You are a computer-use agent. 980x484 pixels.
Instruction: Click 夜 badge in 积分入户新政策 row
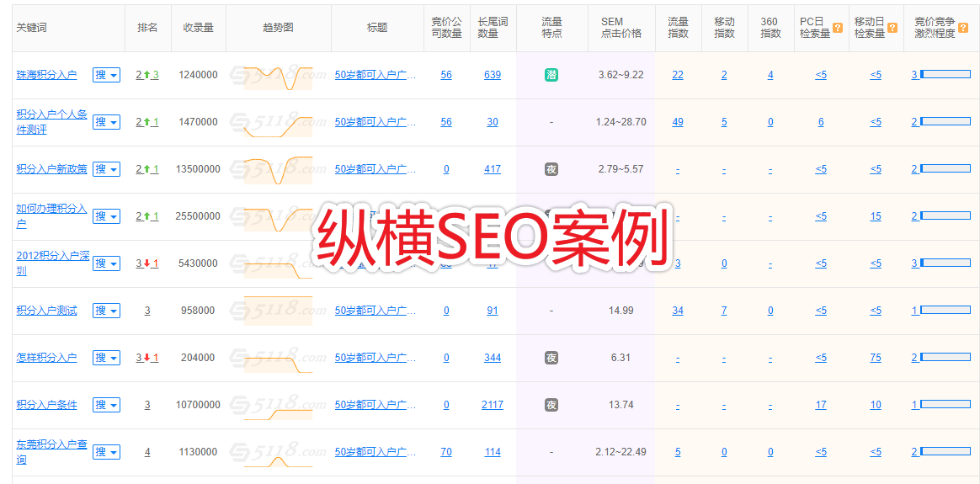551,169
